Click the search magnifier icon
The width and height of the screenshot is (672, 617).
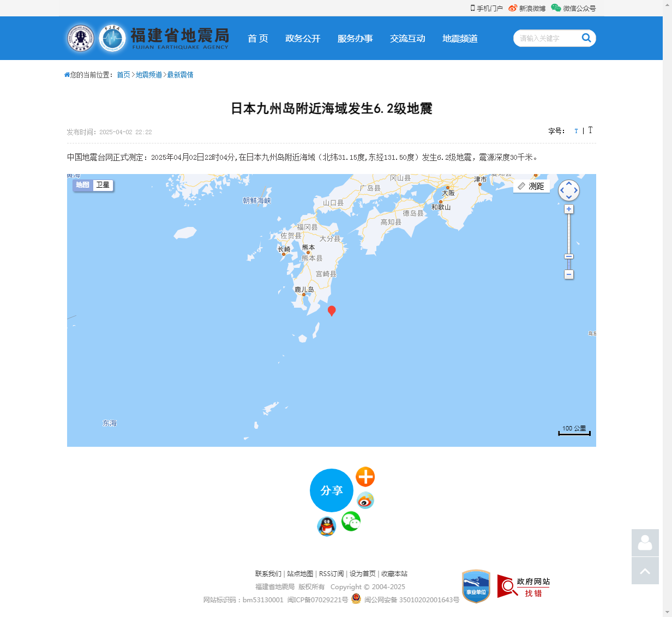[586, 38]
